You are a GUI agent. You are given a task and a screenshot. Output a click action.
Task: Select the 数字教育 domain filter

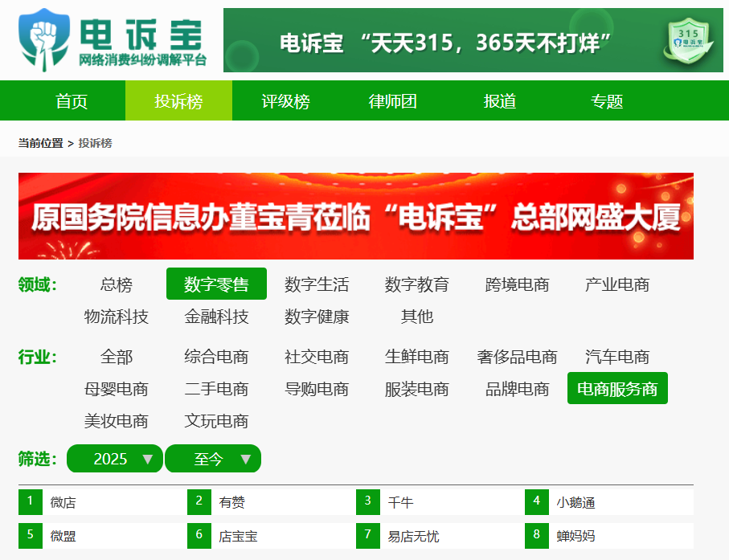pos(417,284)
